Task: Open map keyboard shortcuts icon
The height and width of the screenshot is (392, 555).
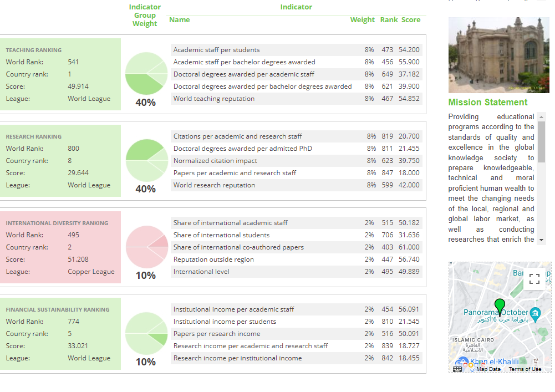Action: (x=457, y=369)
